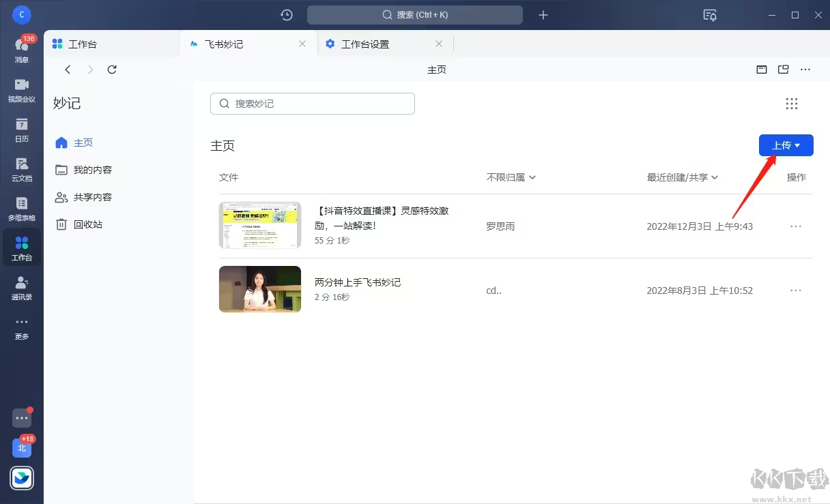Click the 操作 column header
830x504 pixels.
(x=797, y=177)
